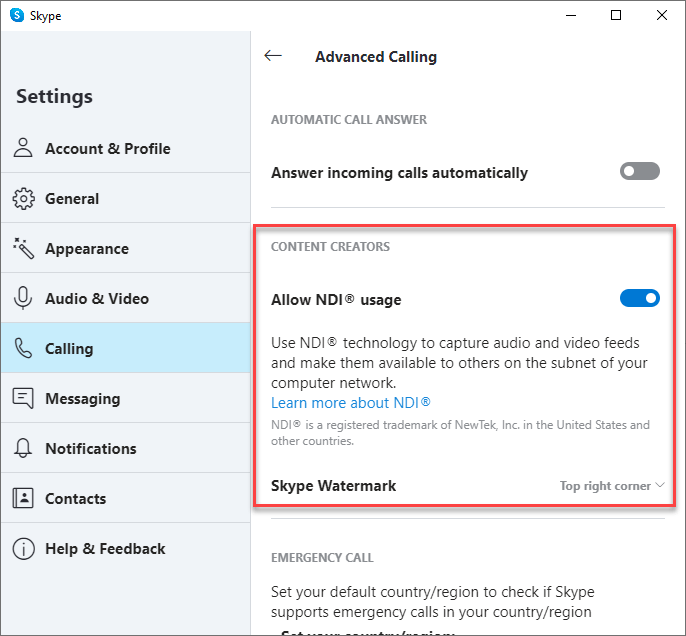Maximize the Skype window

(616, 15)
